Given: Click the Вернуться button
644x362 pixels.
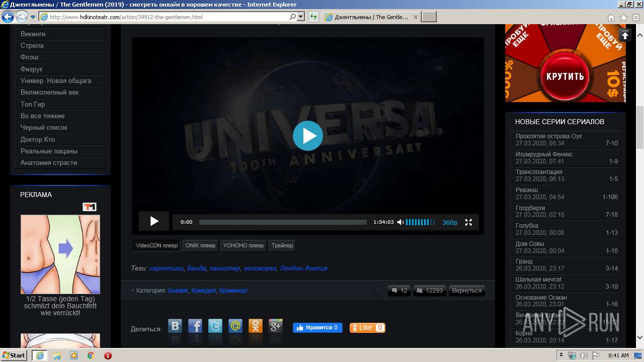Looking at the screenshot, I should [x=466, y=291].
